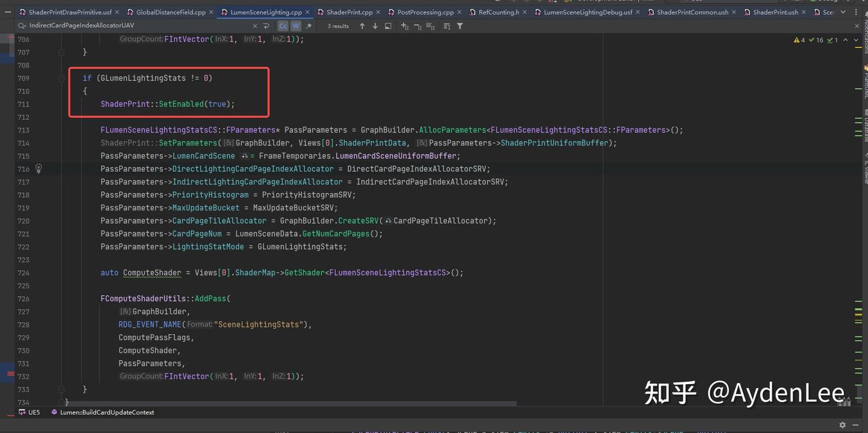The height and width of the screenshot is (433, 868).
Task: Open the GlobalDistanceField.cpp tab
Action: pos(171,12)
